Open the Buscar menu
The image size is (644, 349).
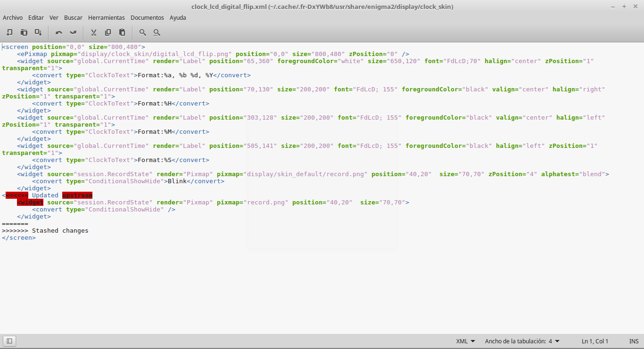73,17
